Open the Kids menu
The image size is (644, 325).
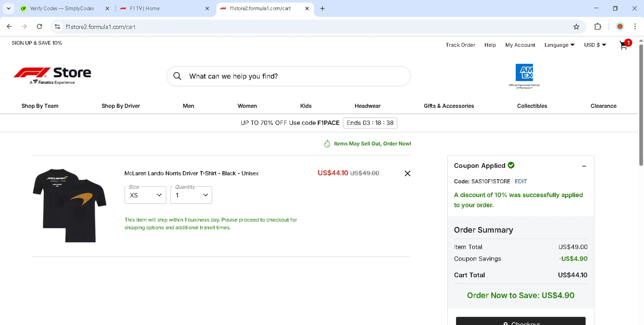pos(306,106)
